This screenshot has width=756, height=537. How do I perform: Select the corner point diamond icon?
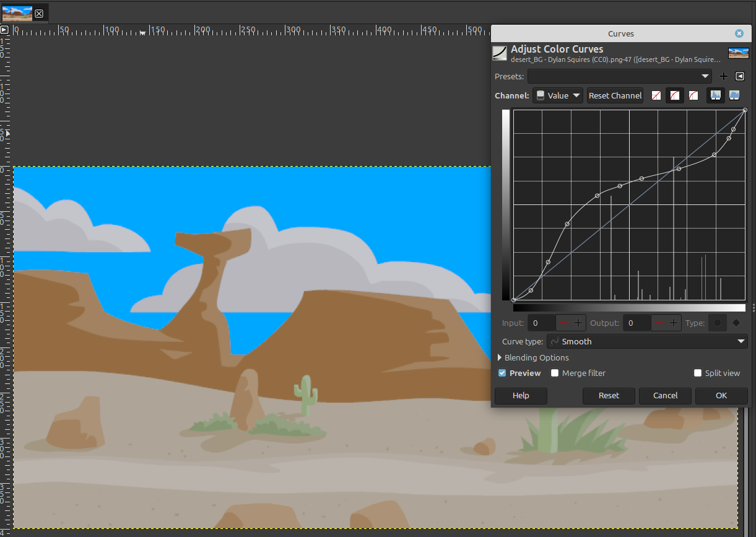pos(736,323)
